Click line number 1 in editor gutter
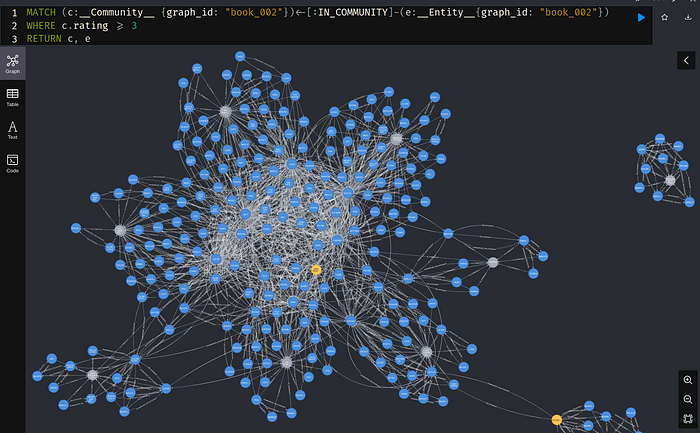The width and height of the screenshot is (700, 433). pyautogui.click(x=14, y=10)
